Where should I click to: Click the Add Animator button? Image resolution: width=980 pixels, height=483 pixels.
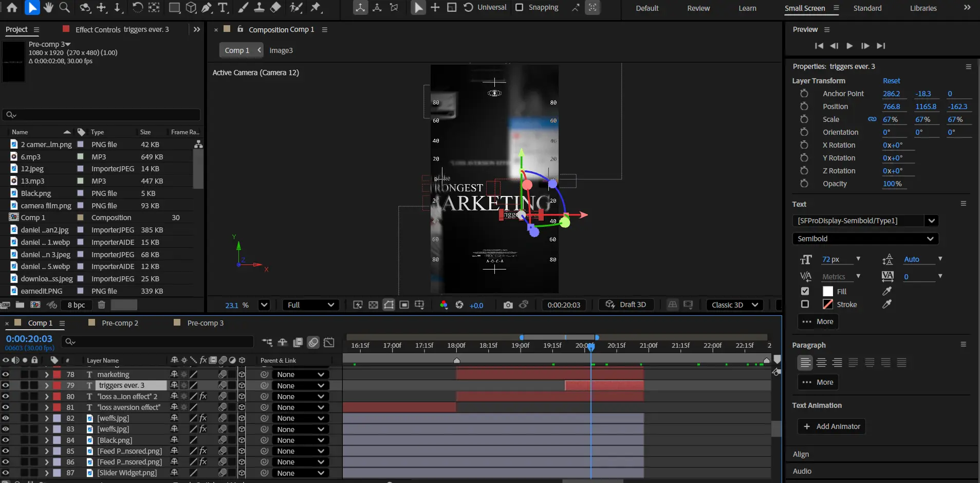(x=831, y=426)
